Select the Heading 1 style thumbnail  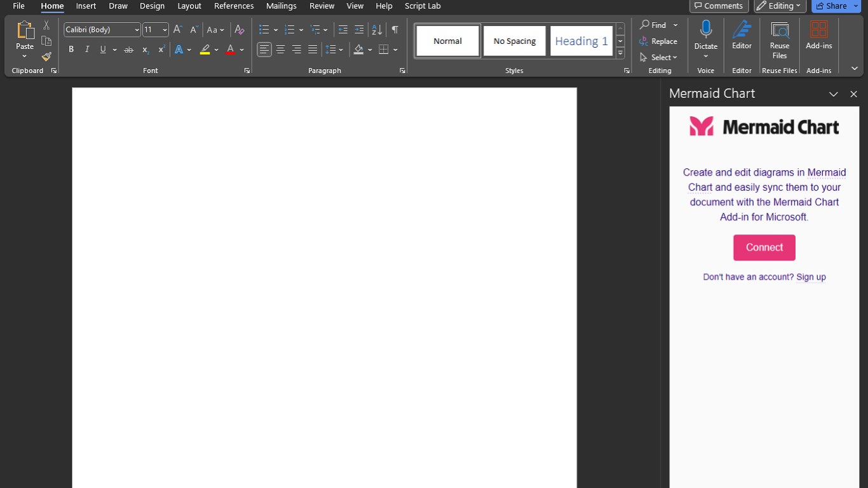pyautogui.click(x=581, y=41)
